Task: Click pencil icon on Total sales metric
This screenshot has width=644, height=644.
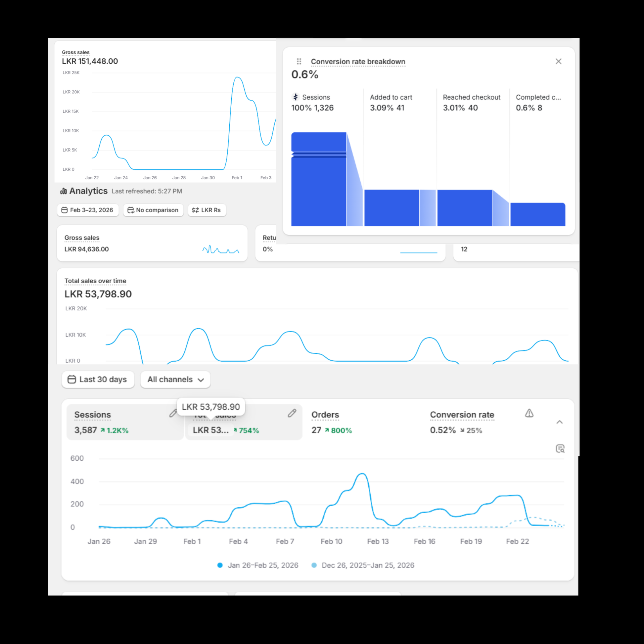Action: [292, 413]
